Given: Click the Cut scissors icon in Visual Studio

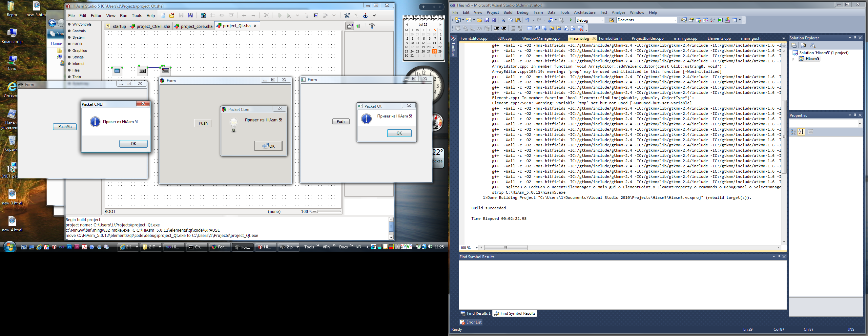Looking at the screenshot, I should point(504,20).
